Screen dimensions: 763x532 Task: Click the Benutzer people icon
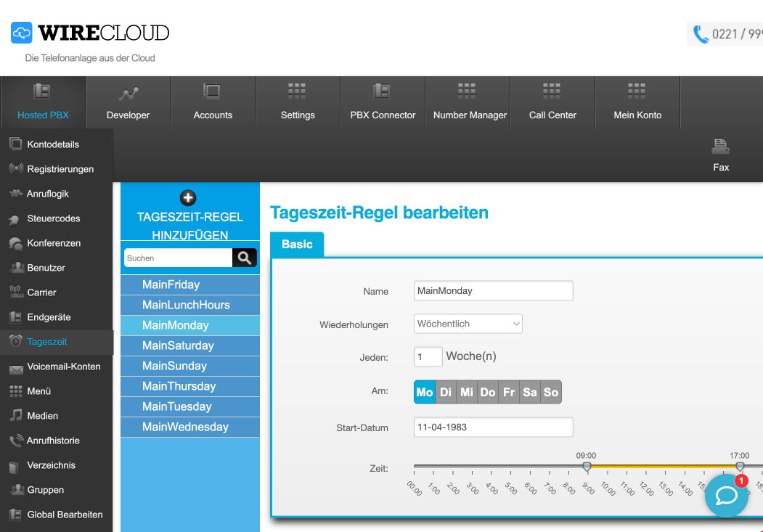coord(17,267)
